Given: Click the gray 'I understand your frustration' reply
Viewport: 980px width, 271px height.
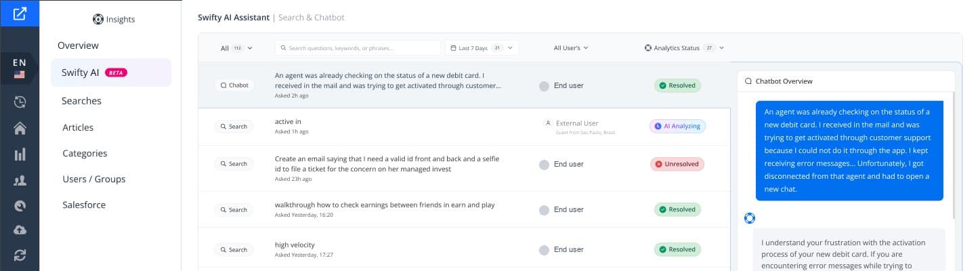Looking at the screenshot, I should (849, 249).
